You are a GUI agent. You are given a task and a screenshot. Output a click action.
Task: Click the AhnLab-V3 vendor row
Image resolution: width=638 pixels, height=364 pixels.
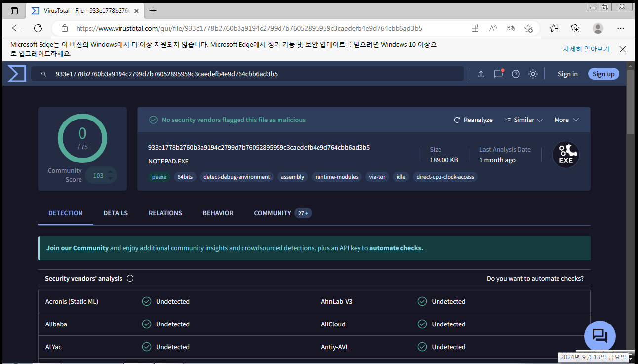pos(452,301)
